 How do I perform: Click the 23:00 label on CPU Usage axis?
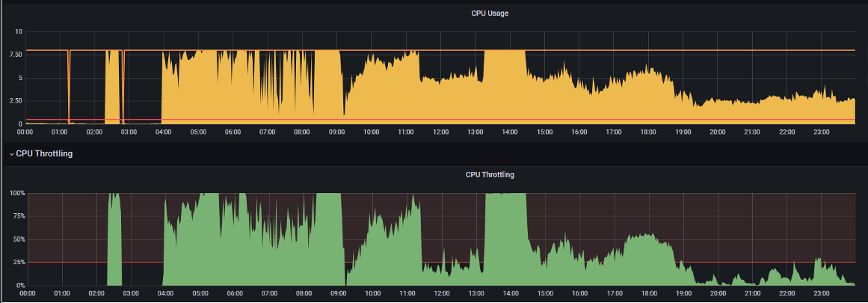tap(822, 132)
